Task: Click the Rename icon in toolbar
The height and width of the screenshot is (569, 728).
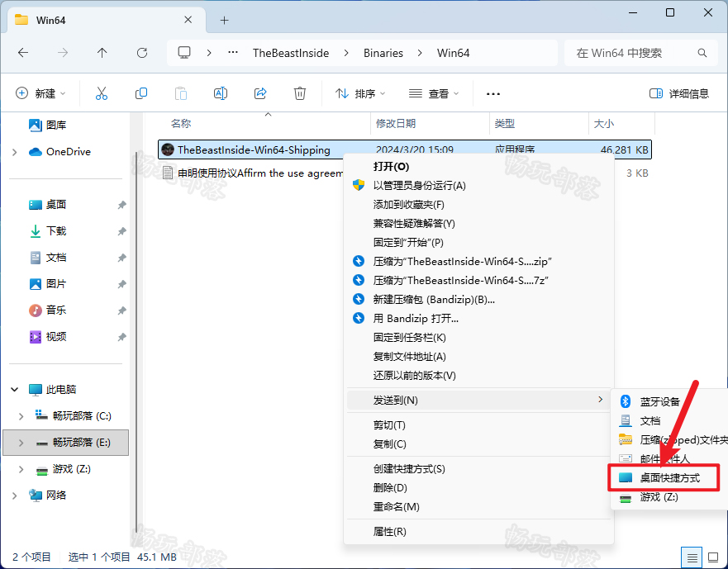Action: 221,94
